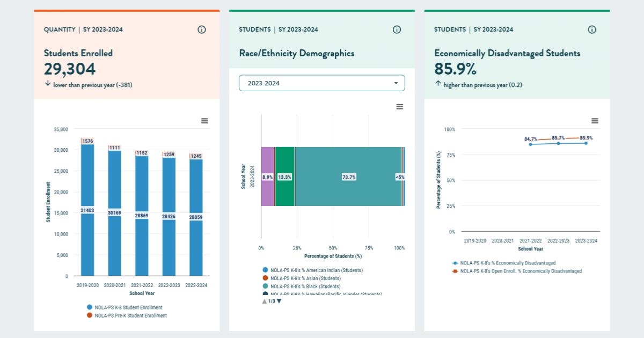The height and width of the screenshot is (338, 644).
Task: Show previous legend page with the up triangle
Action: 263,302
